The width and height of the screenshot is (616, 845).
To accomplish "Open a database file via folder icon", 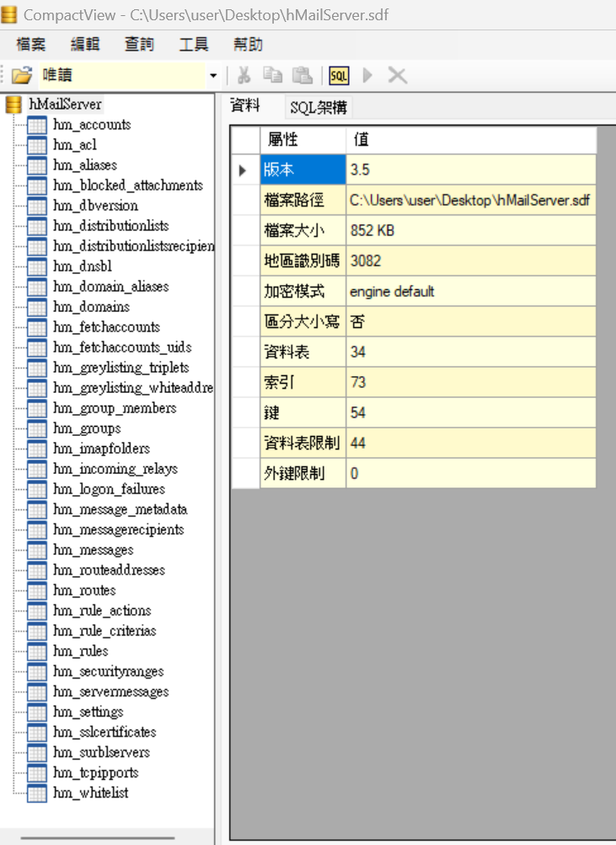I will click(22, 75).
